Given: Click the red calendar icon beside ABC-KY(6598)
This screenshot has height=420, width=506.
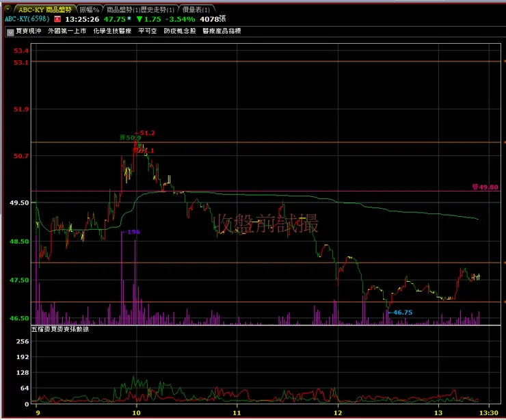Looking at the screenshot, I should click(57, 19).
